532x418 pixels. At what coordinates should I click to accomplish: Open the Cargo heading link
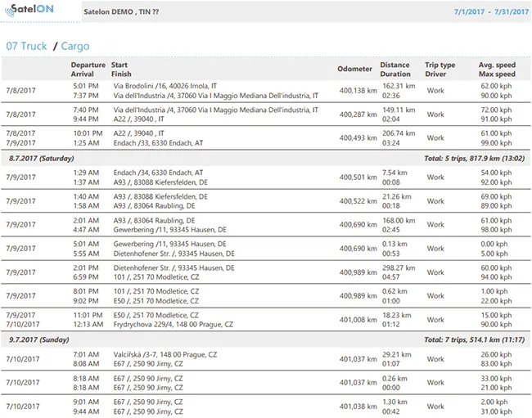tap(75, 46)
